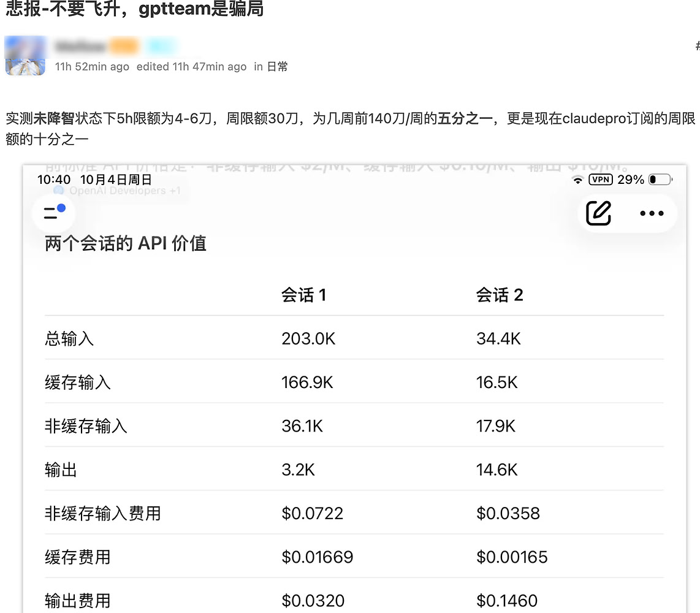This screenshot has height=613, width=700.
Task: Open the sidebar menu icon with blue dot
Action: pyautogui.click(x=54, y=212)
